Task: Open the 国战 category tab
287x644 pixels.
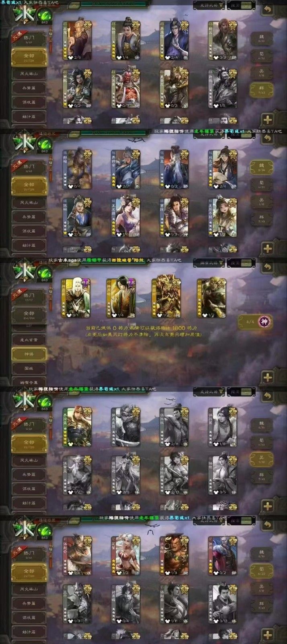Action: click(29, 368)
